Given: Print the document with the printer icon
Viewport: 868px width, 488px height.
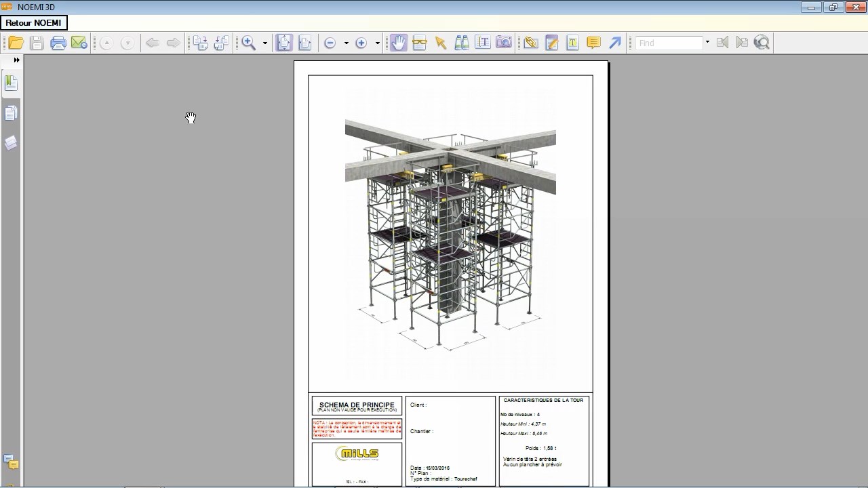Looking at the screenshot, I should click(x=58, y=43).
